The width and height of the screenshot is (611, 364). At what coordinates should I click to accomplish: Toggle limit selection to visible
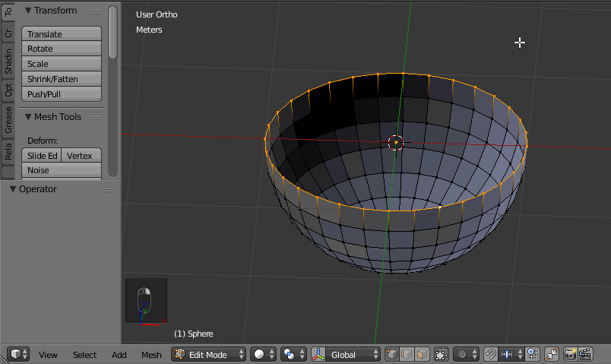click(x=442, y=354)
